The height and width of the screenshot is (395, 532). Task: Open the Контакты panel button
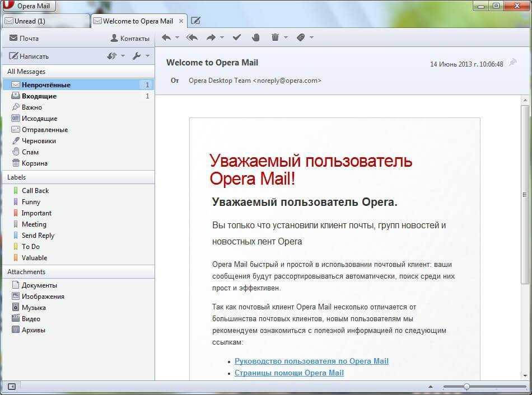pyautogui.click(x=130, y=38)
